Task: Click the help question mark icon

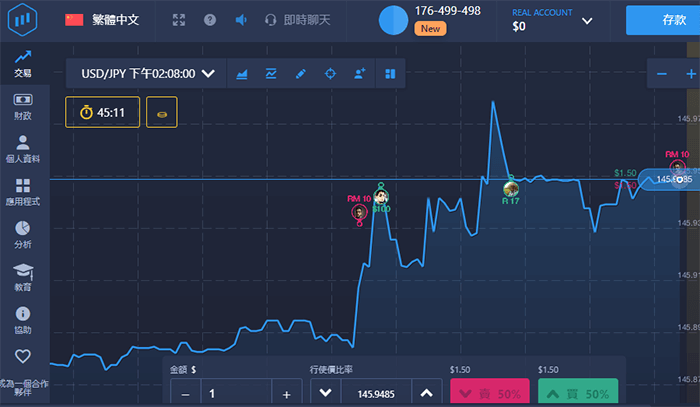Action: click(x=209, y=20)
